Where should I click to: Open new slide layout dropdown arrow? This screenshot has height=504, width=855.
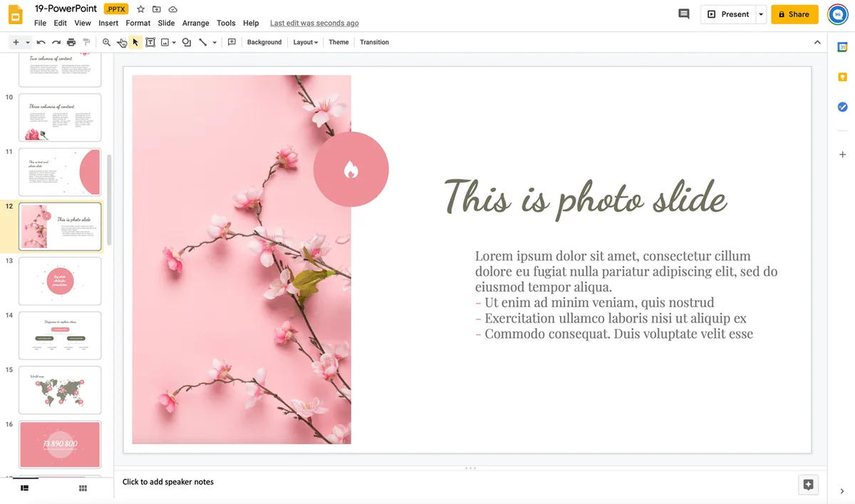click(x=28, y=43)
